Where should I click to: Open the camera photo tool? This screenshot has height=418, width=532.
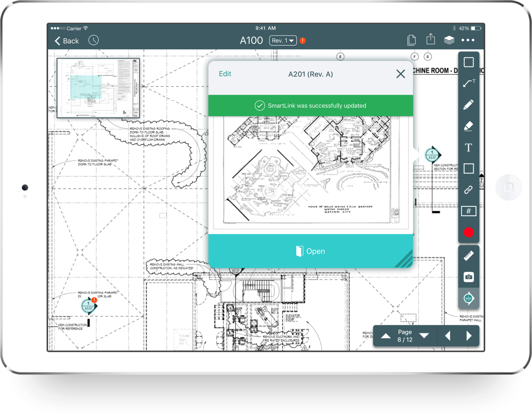tap(468, 277)
